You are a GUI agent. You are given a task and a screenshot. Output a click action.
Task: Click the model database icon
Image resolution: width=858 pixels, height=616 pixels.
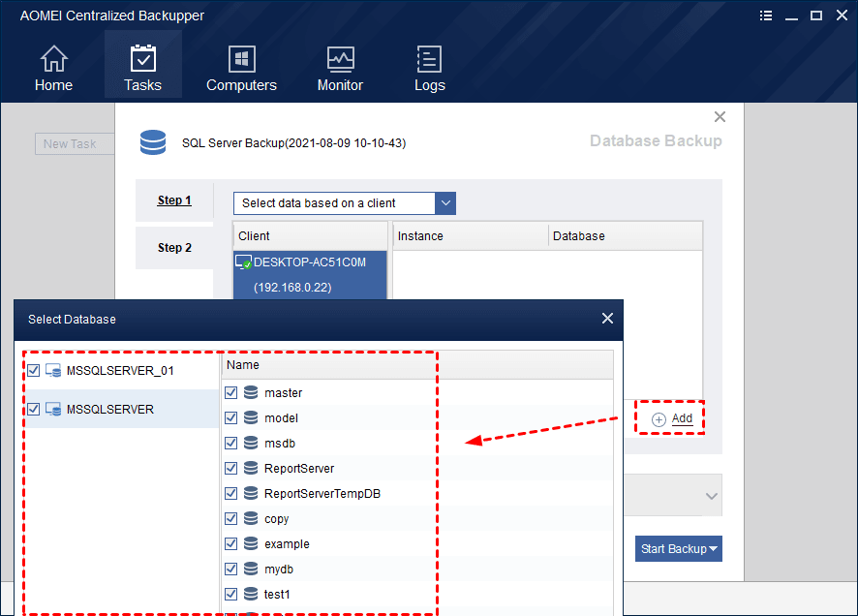(x=251, y=417)
